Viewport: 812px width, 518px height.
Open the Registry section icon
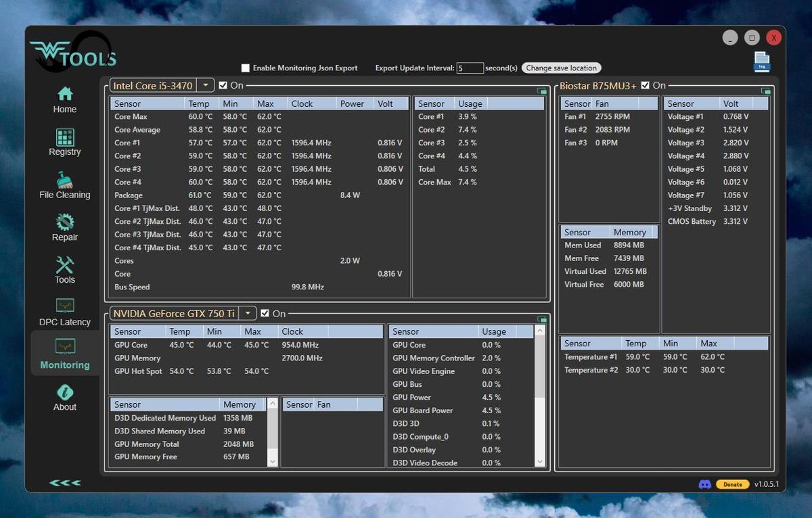tap(65, 137)
